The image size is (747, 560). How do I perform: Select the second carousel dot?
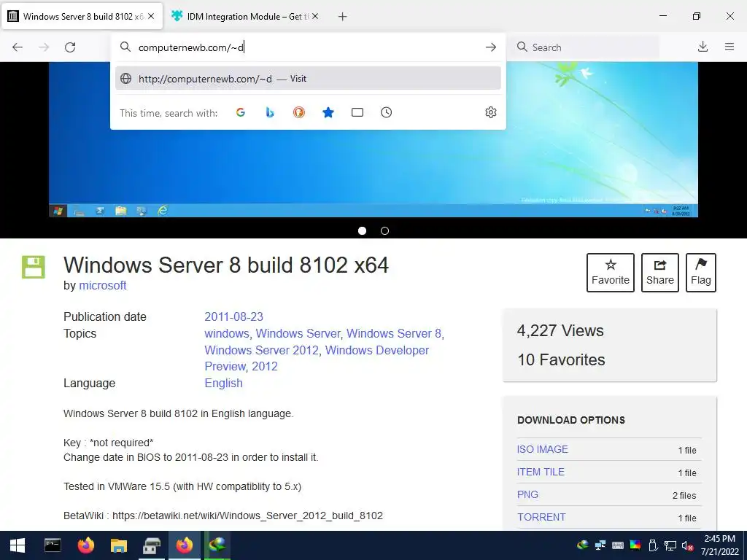(x=385, y=231)
